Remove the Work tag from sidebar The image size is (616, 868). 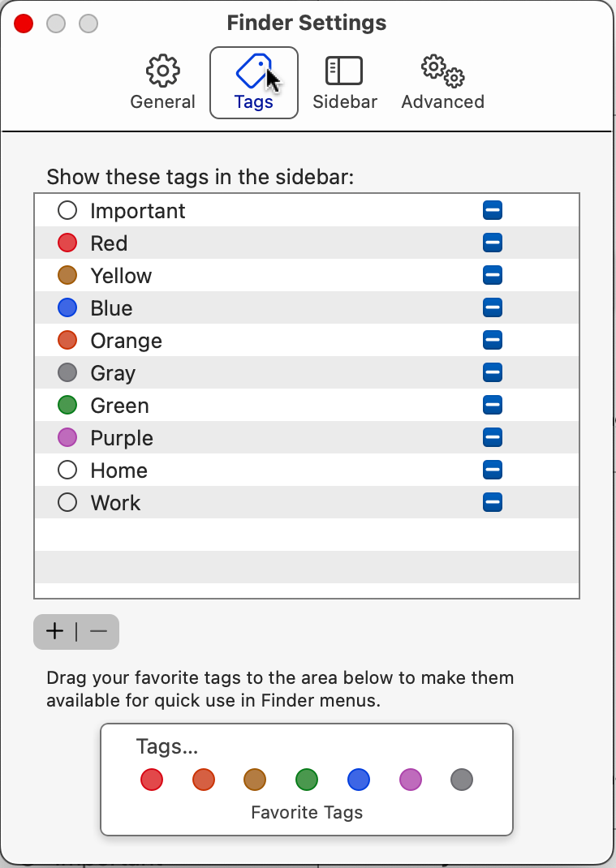[493, 502]
